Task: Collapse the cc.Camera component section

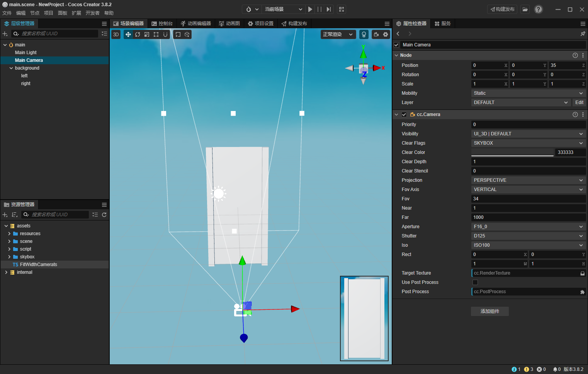Action: [396, 114]
